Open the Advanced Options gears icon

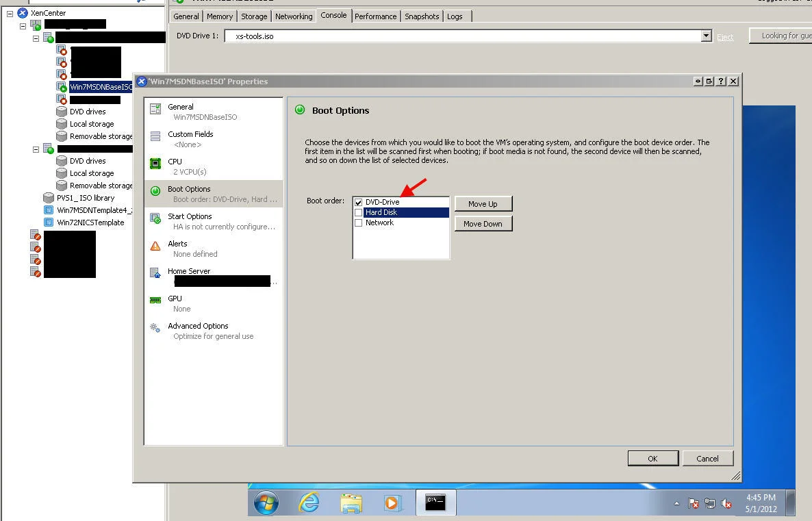coord(155,328)
